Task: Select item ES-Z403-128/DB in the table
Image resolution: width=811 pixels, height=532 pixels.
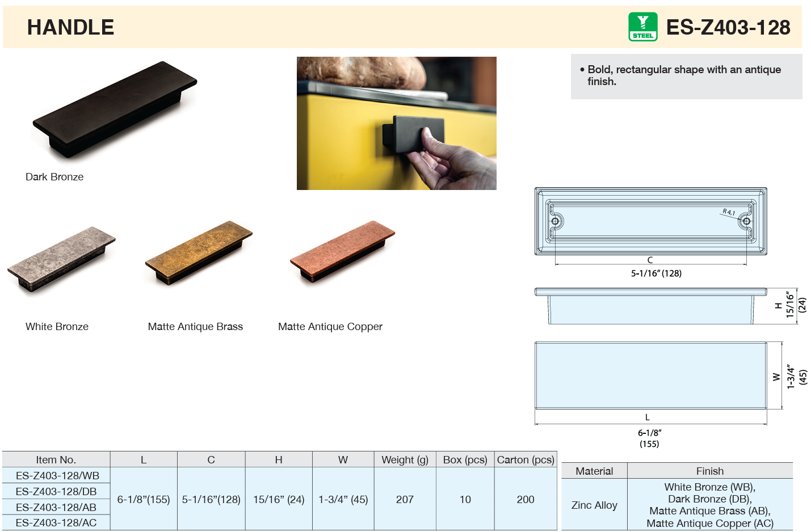Action: click(x=56, y=492)
